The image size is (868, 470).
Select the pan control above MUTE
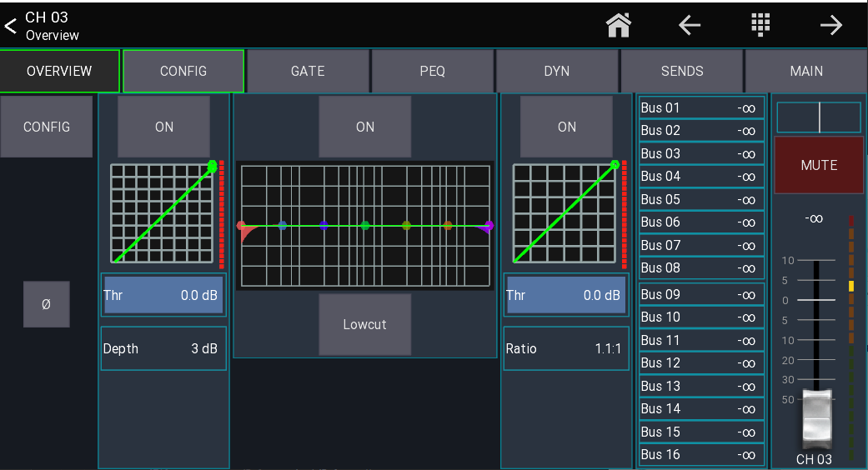click(819, 117)
